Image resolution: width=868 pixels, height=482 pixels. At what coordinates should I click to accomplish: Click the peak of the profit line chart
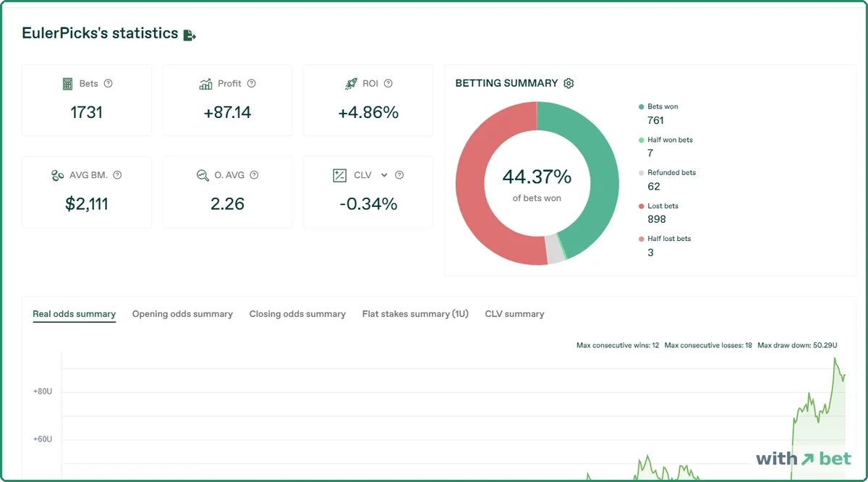point(834,358)
